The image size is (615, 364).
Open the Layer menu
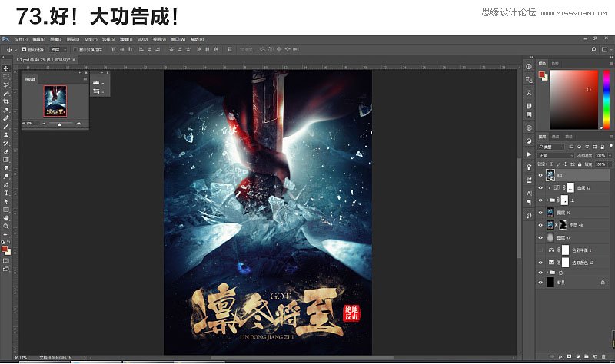point(73,39)
